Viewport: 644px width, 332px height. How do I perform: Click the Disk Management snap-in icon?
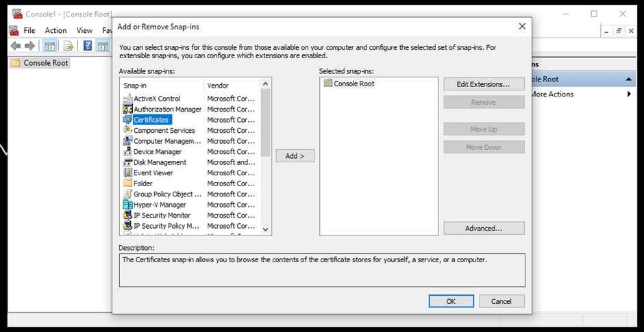(127, 162)
